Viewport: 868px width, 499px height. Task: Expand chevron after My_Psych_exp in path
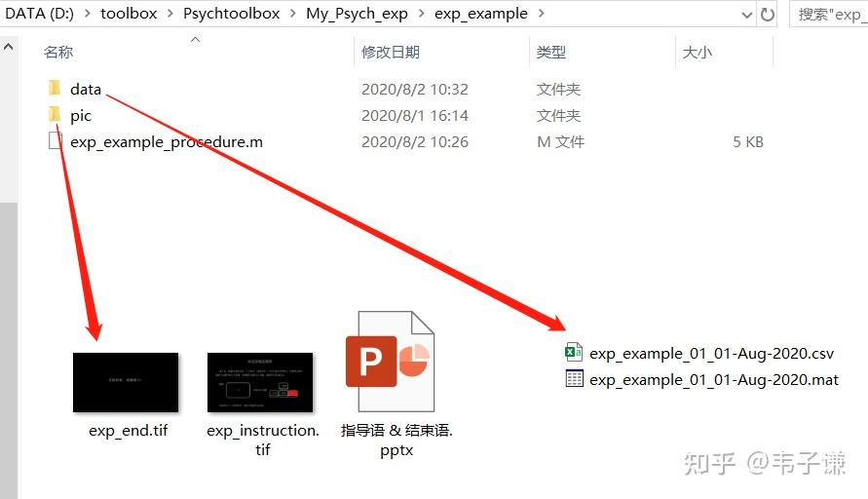[x=421, y=14]
